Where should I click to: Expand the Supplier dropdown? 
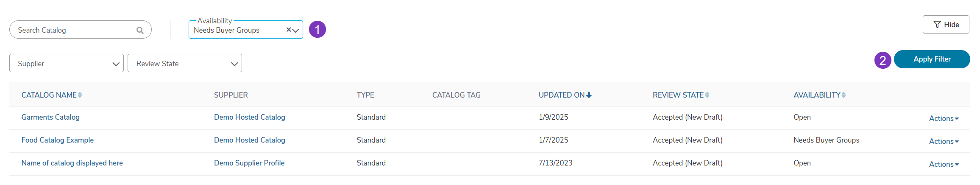(x=67, y=63)
